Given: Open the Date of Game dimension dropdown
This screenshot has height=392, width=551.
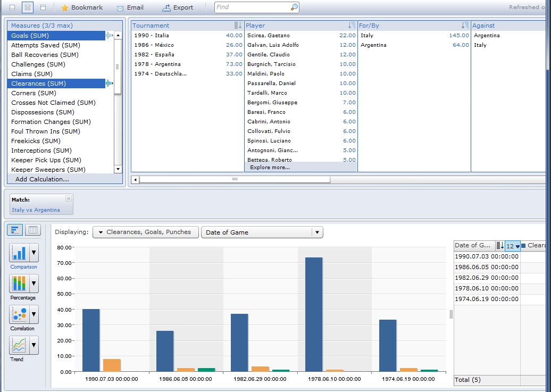Looking at the screenshot, I should pyautogui.click(x=262, y=232).
